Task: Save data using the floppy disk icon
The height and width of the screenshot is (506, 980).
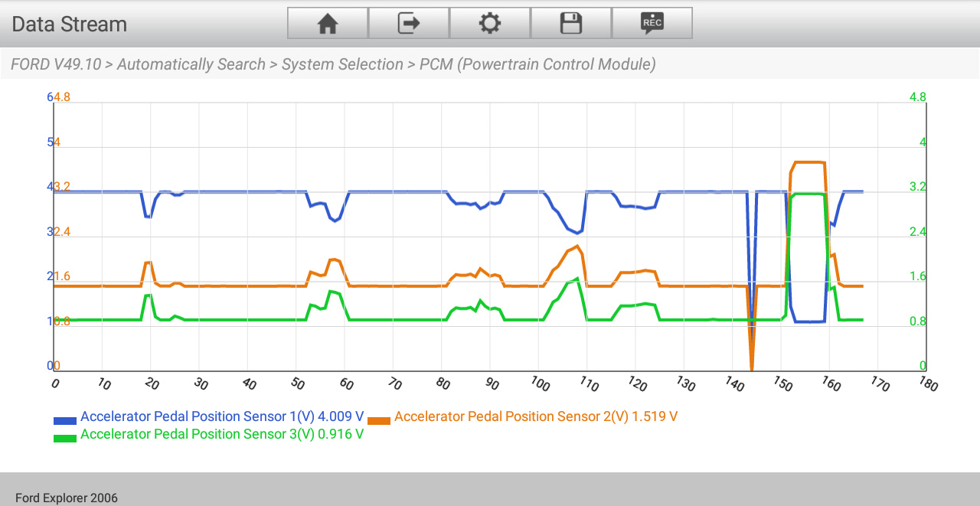Action: coord(571,24)
